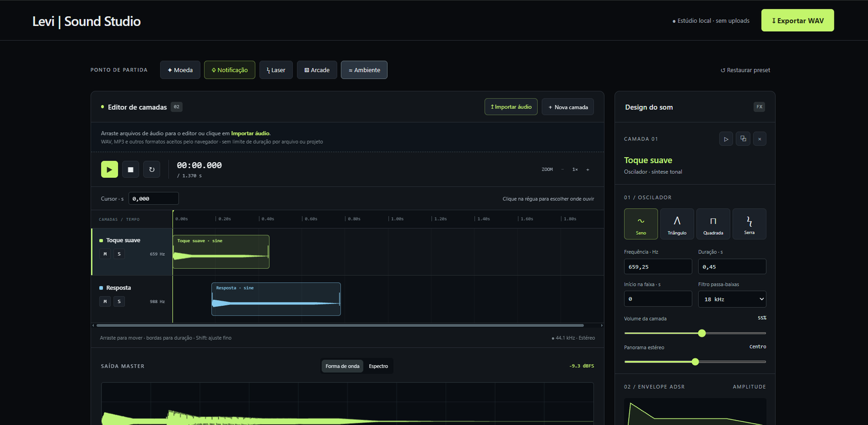The width and height of the screenshot is (868, 425).
Task: Click the ADSR envelope graph
Action: [x=695, y=412]
